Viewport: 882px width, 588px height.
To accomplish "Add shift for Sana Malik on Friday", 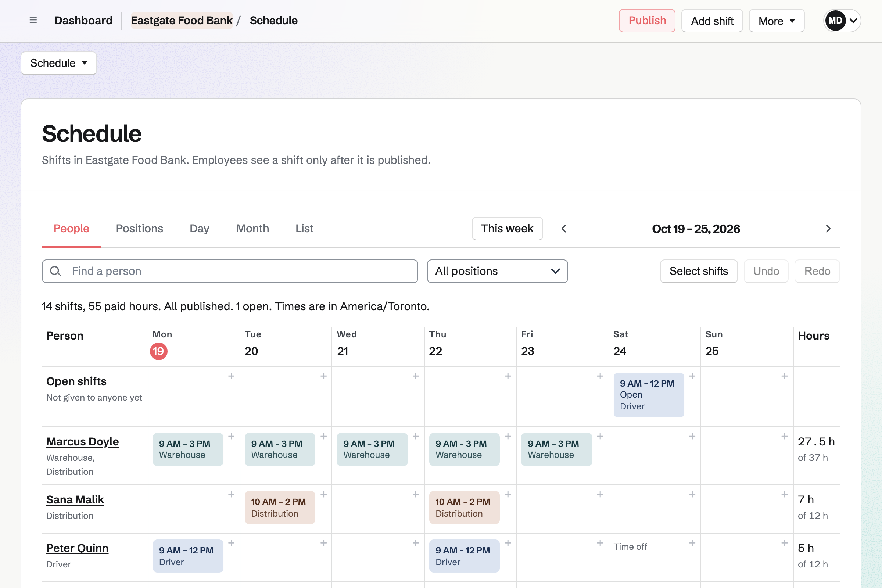I will pyautogui.click(x=600, y=495).
